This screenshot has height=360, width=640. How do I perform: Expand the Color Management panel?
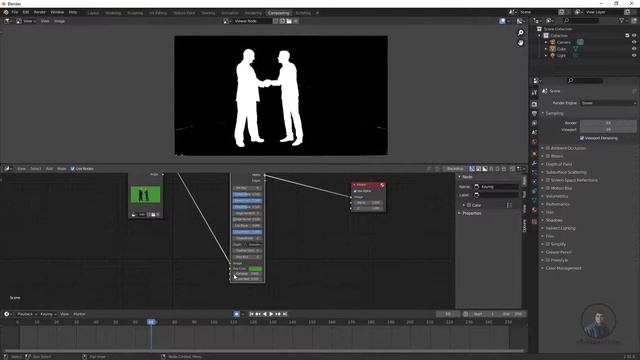(543, 268)
